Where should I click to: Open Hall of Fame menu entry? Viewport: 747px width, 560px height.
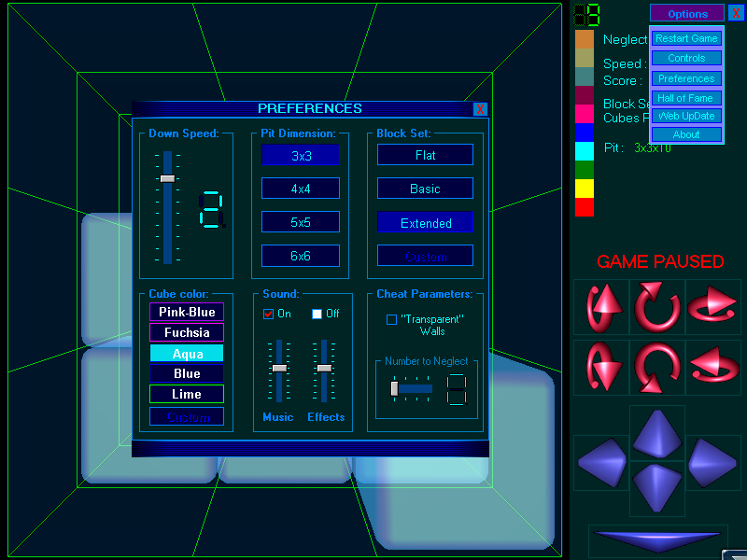(686, 98)
